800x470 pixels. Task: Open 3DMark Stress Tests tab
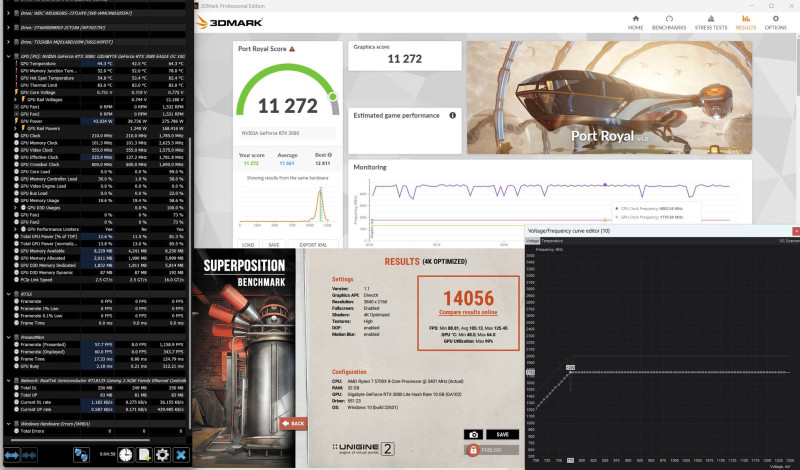[x=711, y=23]
